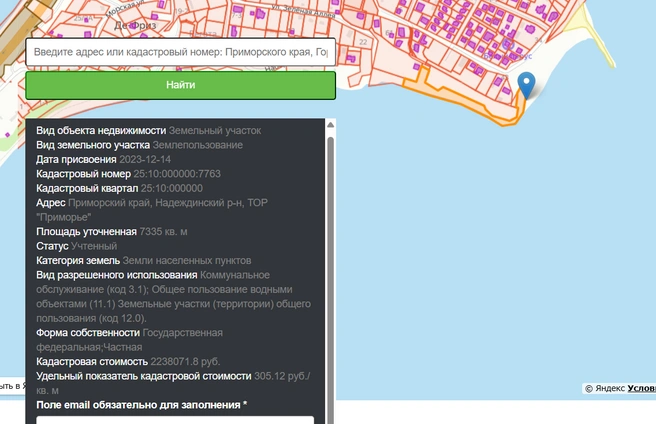Click cadastral number 25:10:000000:7763
Screen dimensions: 656x424
[x=177, y=174]
